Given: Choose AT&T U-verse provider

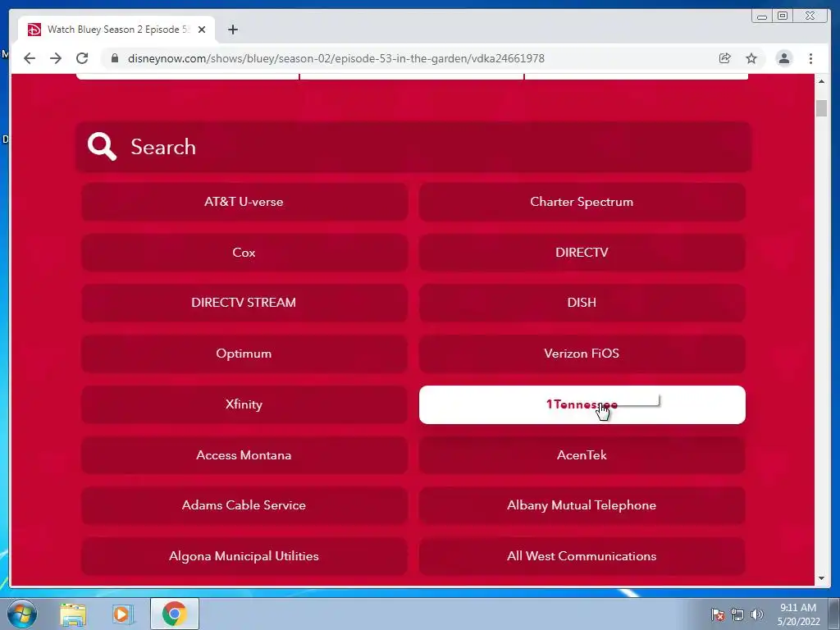Looking at the screenshot, I should coord(244,202).
